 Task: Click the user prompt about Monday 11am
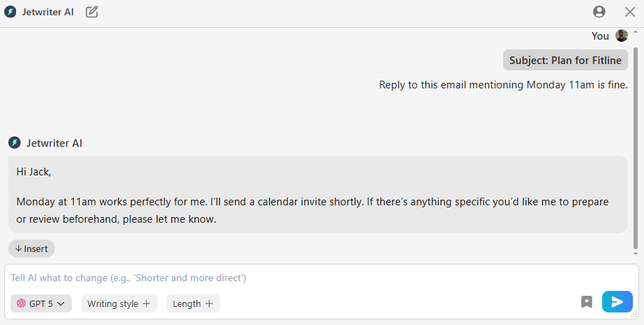[x=503, y=85]
